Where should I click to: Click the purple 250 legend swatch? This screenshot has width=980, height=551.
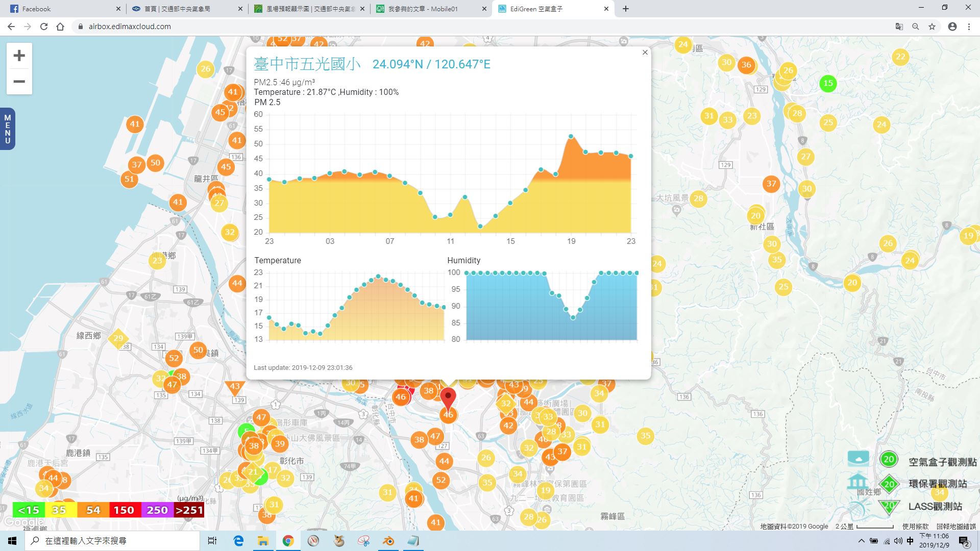[157, 510]
